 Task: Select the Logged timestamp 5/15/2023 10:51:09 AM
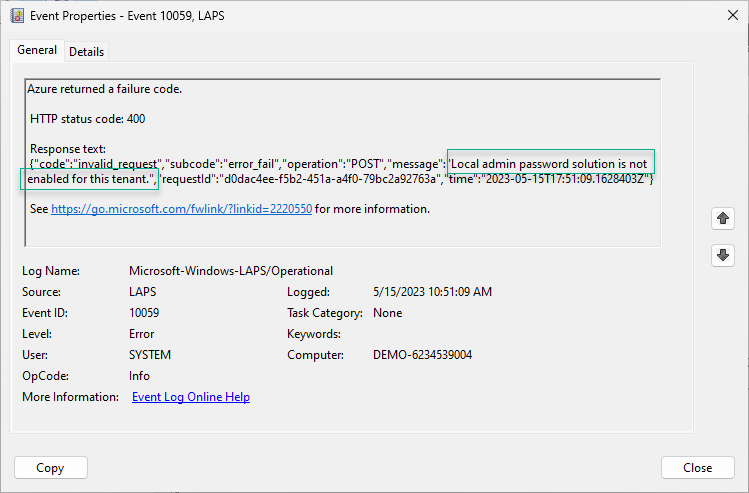click(x=432, y=292)
